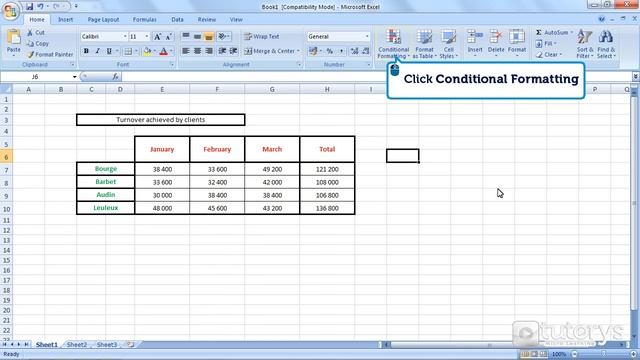Decrease decimal places
The width and height of the screenshot is (640, 360).
366,51
